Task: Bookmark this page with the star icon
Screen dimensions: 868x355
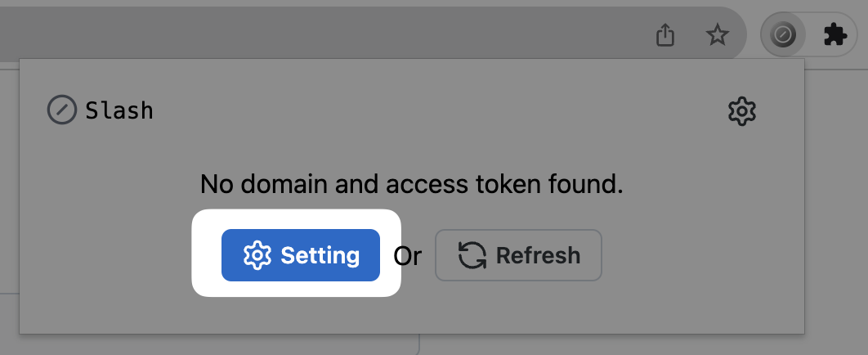Action: coord(717,35)
